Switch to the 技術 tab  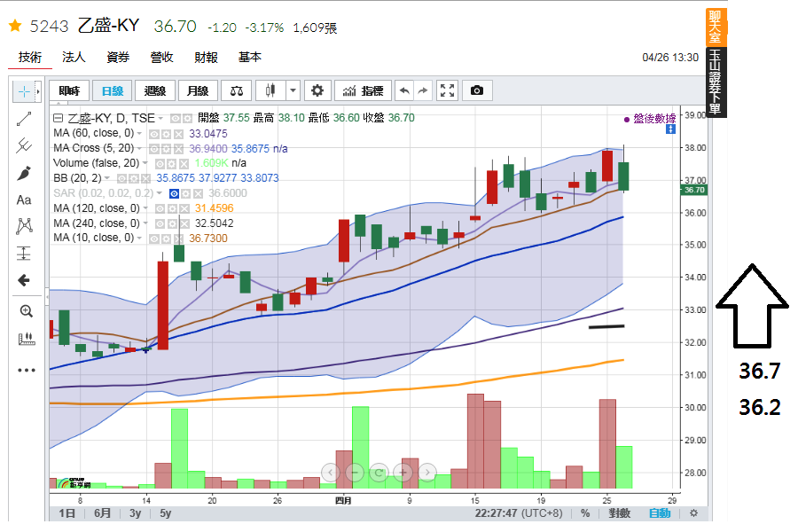[30, 57]
